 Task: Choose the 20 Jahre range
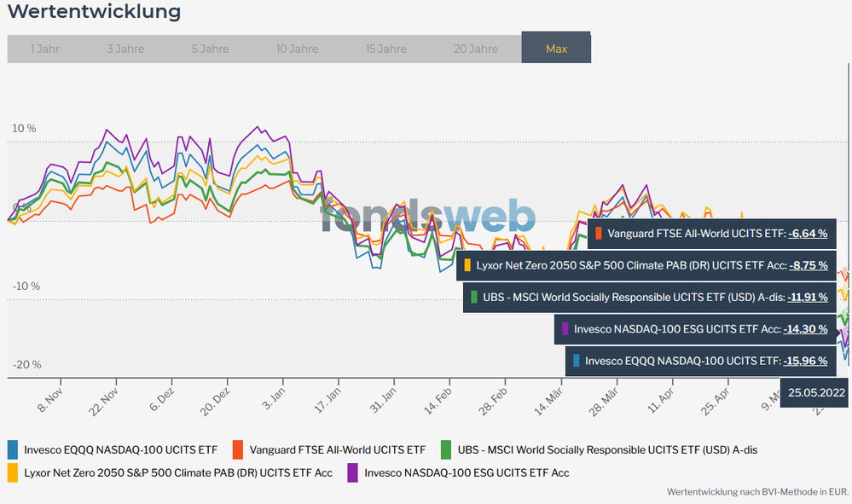(475, 49)
